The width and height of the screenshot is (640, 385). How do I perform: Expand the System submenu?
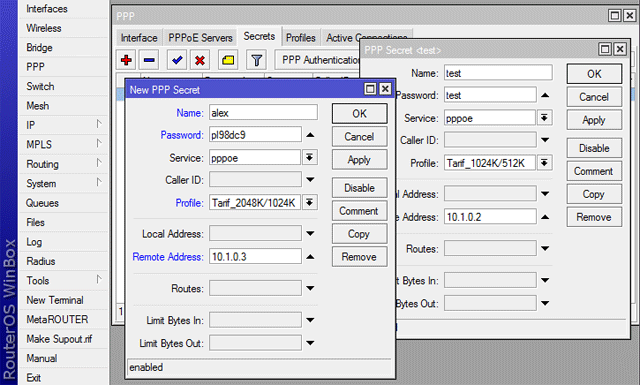click(63, 183)
